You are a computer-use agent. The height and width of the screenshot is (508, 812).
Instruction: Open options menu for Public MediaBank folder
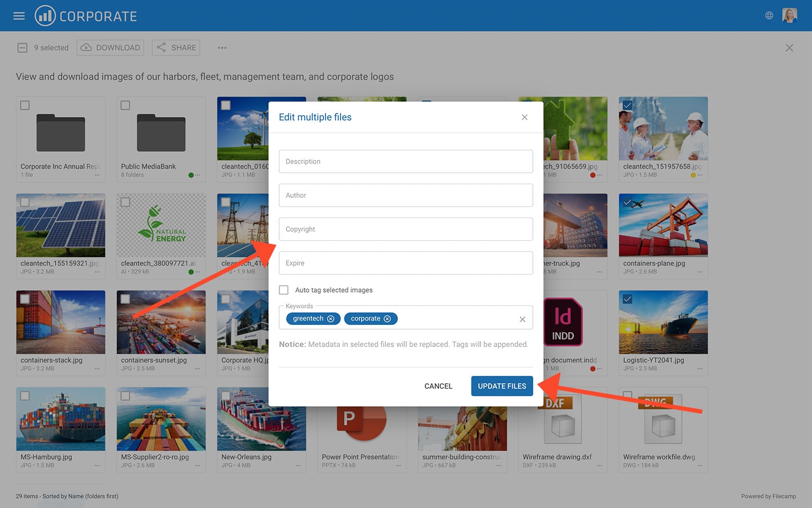tap(198, 175)
